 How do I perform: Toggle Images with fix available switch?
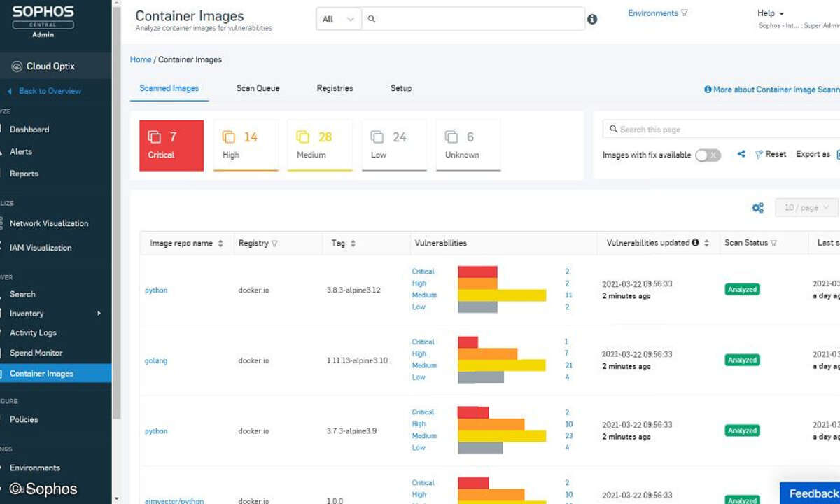708,155
